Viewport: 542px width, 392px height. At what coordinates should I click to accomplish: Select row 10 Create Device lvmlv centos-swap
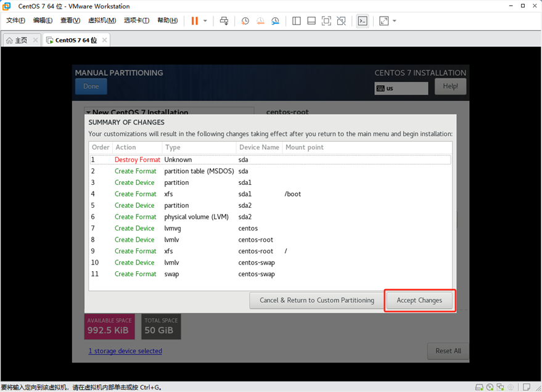270,263
